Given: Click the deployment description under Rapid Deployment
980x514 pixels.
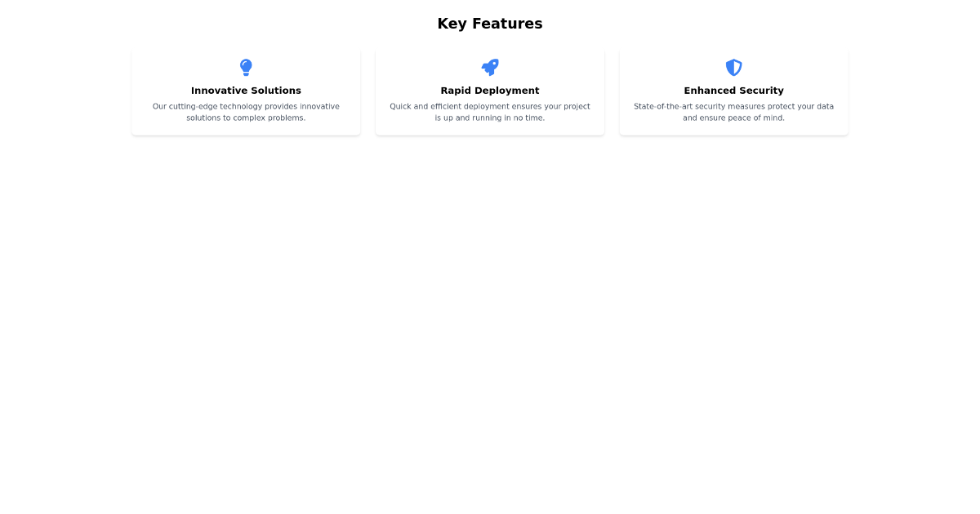Looking at the screenshot, I should tap(490, 112).
